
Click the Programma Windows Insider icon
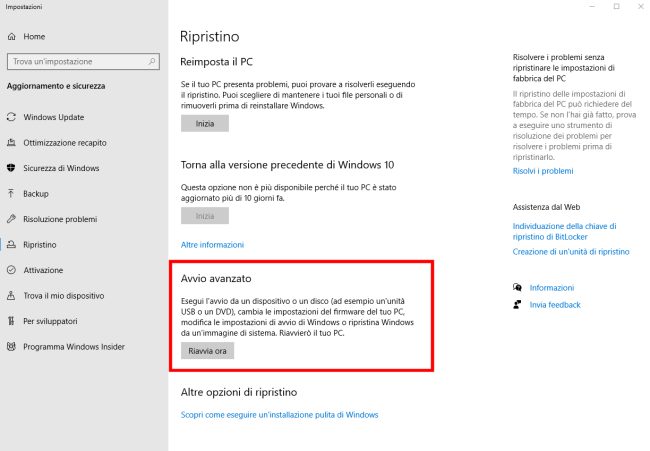tap(12, 347)
